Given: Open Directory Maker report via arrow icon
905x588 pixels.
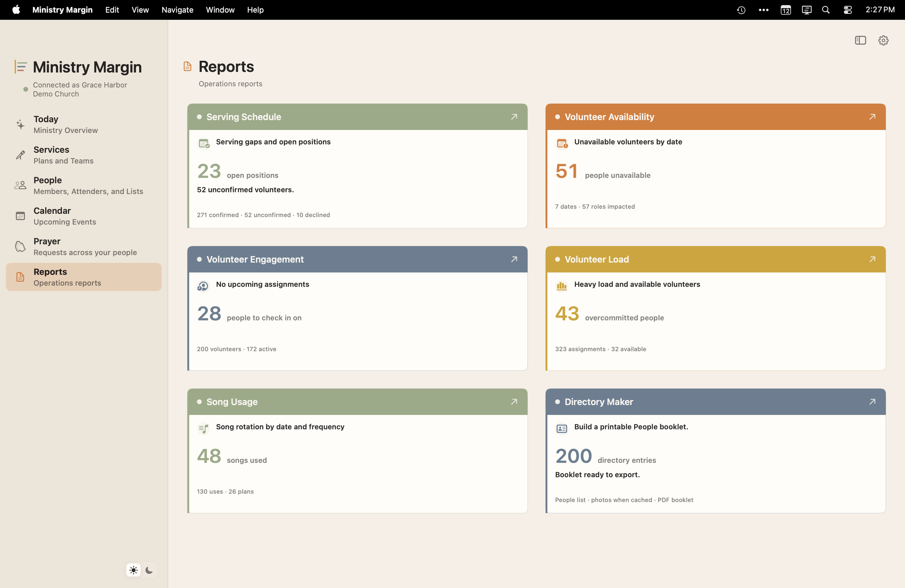Looking at the screenshot, I should click(872, 402).
